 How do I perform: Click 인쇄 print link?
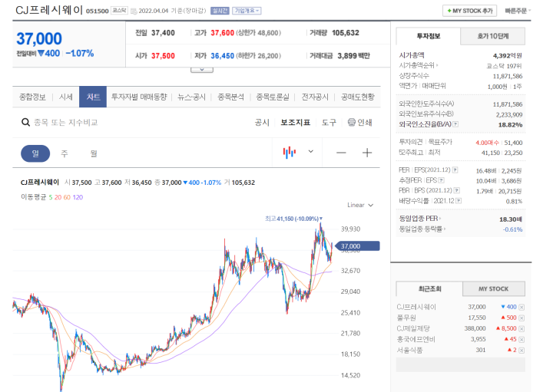tap(365, 123)
